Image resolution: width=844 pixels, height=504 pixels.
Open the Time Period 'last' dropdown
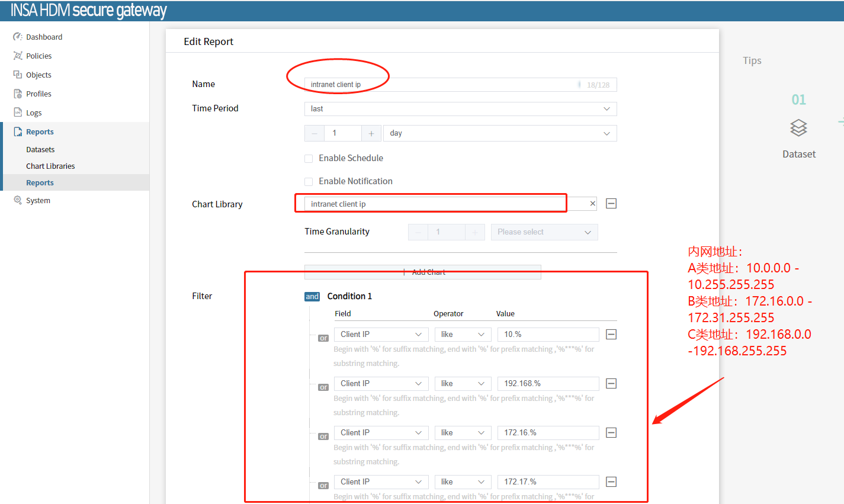[460, 109]
